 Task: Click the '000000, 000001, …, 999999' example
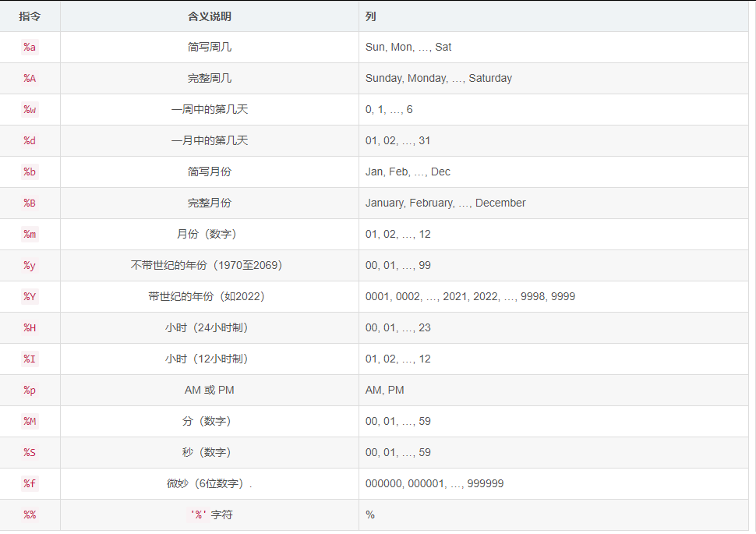(434, 483)
